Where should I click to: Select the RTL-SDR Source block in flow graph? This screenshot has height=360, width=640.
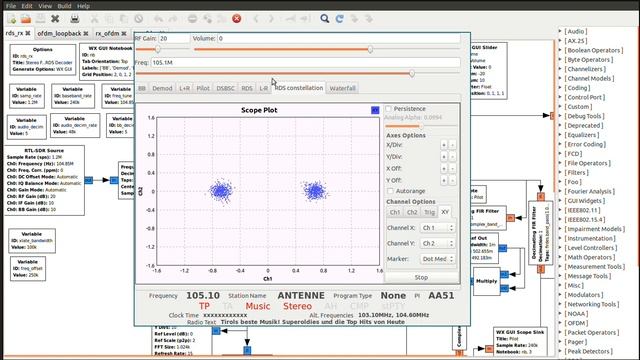pos(44,180)
